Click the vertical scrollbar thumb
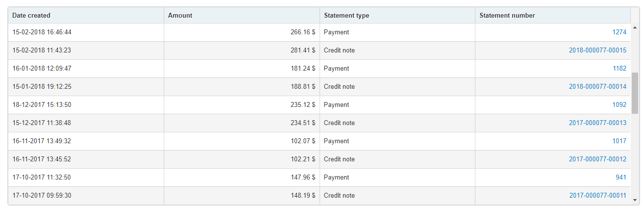This screenshot has width=644, height=206. point(635,93)
